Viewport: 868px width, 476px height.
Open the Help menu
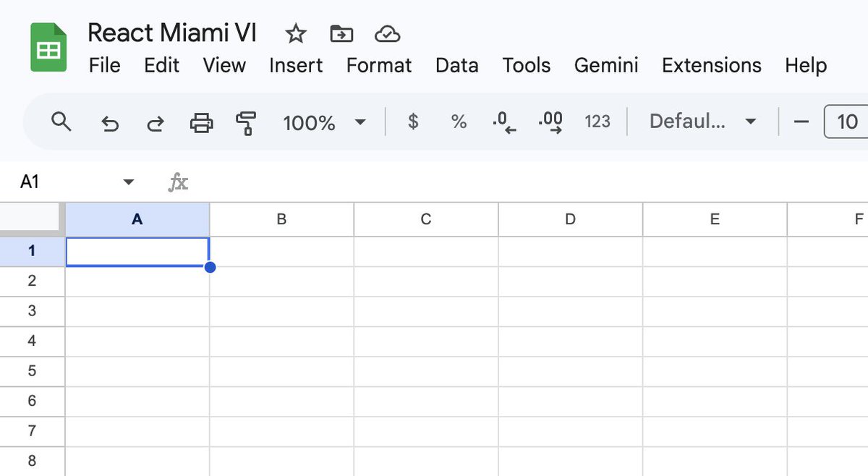pos(806,65)
